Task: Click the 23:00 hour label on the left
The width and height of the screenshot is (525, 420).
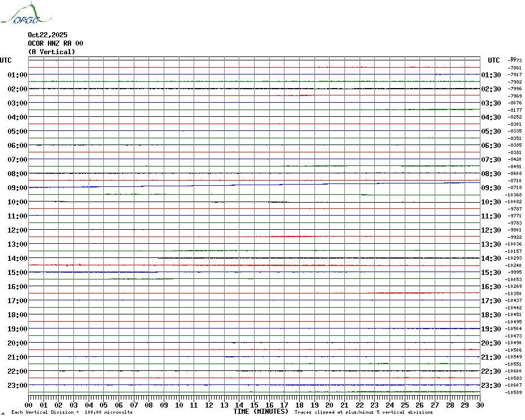Action: [17, 386]
